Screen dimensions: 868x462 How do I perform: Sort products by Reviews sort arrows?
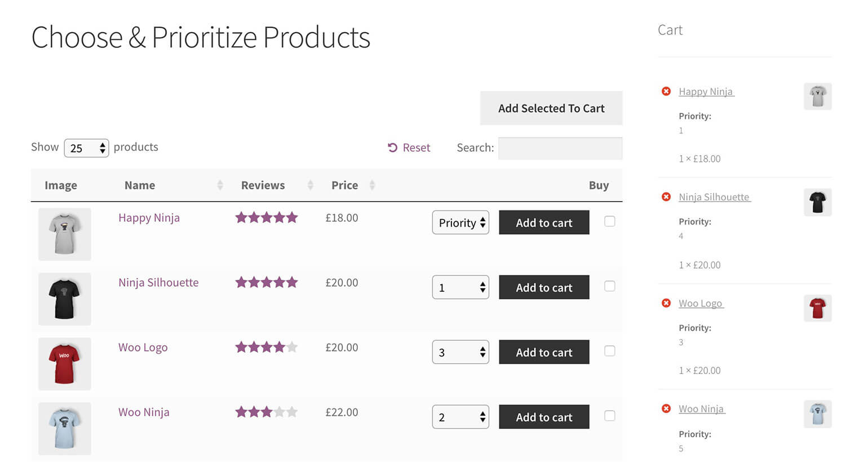(310, 185)
